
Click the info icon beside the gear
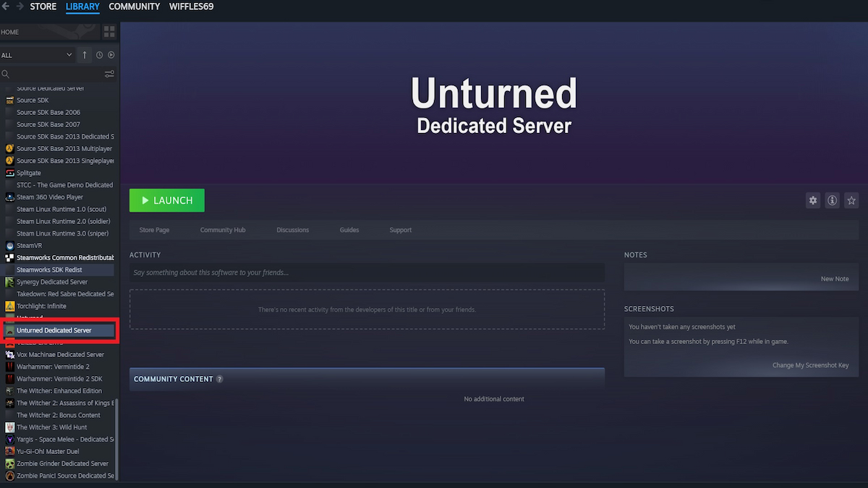[x=833, y=200]
